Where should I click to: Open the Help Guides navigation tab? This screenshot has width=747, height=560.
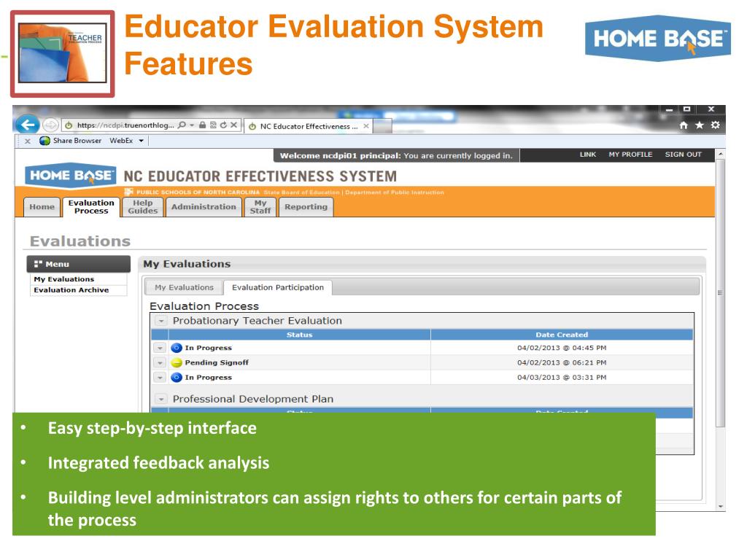[x=142, y=207]
